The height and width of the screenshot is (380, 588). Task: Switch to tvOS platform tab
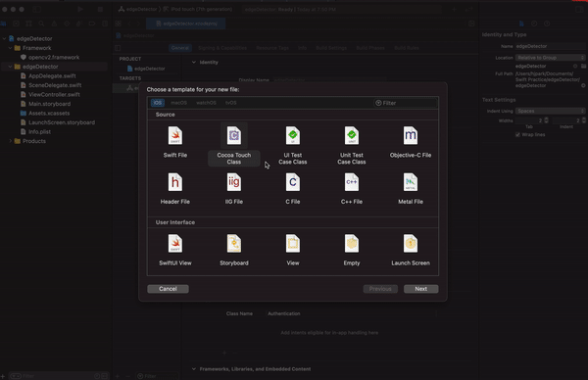(x=231, y=103)
